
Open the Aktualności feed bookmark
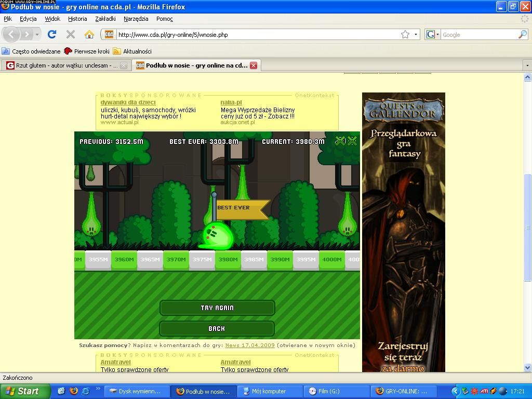click(132, 51)
